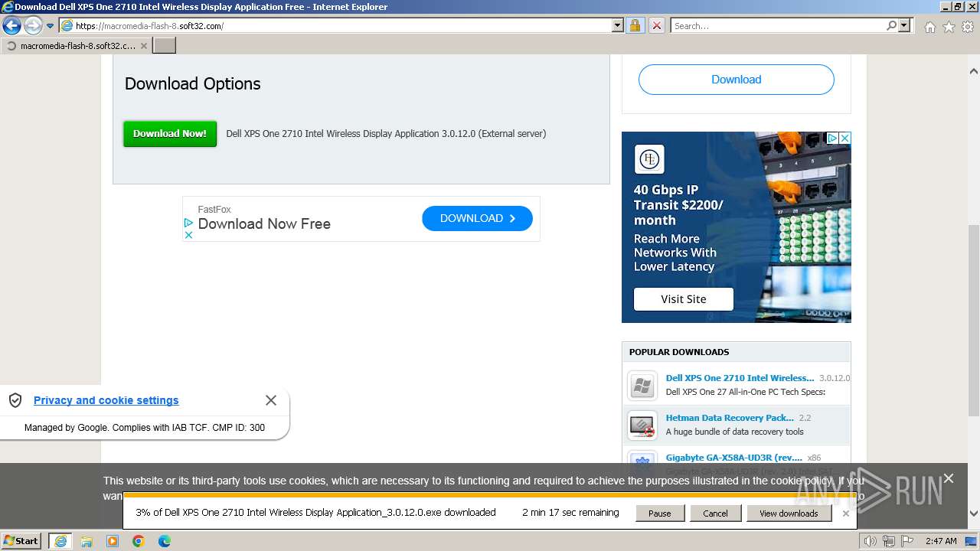Click the taskbar clock 2:47 AM
Viewport: 980px width, 551px height.
[940, 541]
